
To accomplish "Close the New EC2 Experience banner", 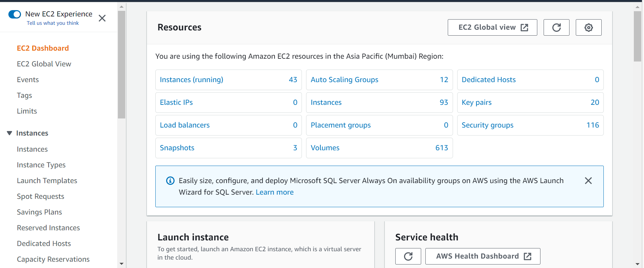I will pos(102,18).
